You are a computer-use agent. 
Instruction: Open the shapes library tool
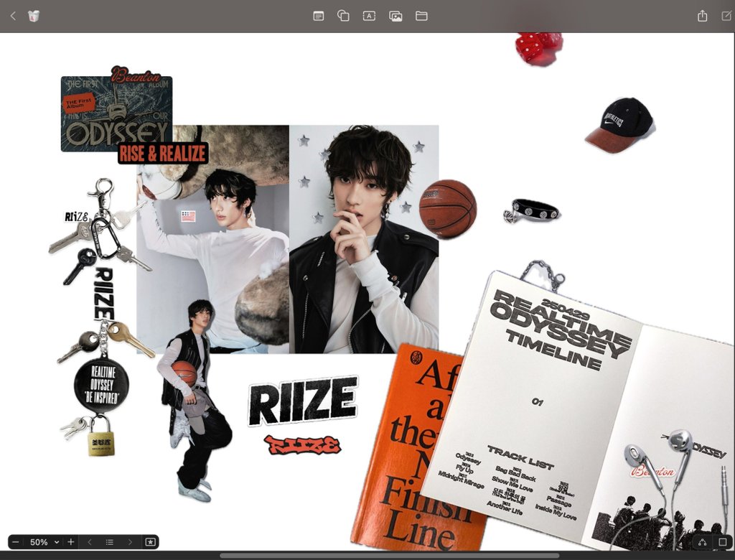pos(343,16)
